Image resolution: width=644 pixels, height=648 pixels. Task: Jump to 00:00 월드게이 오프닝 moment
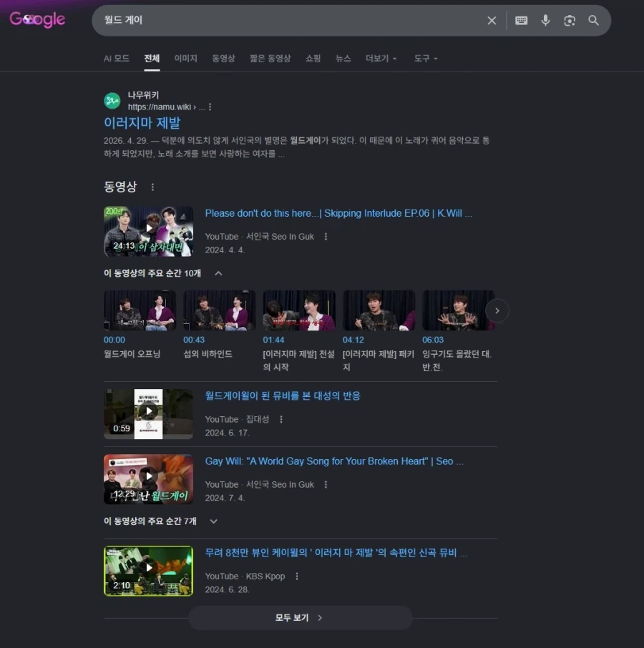pos(140,325)
